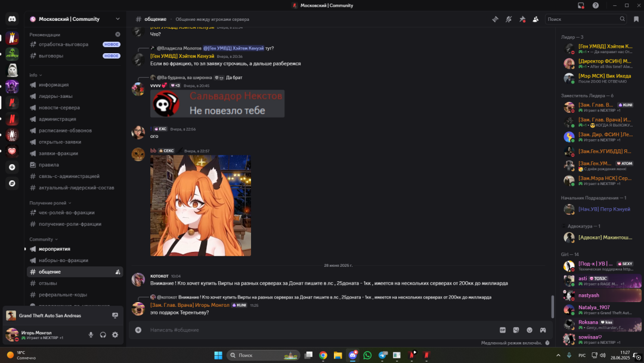The image size is (644, 363).
Task: Click the Add a Server plus icon
Action: point(12,167)
